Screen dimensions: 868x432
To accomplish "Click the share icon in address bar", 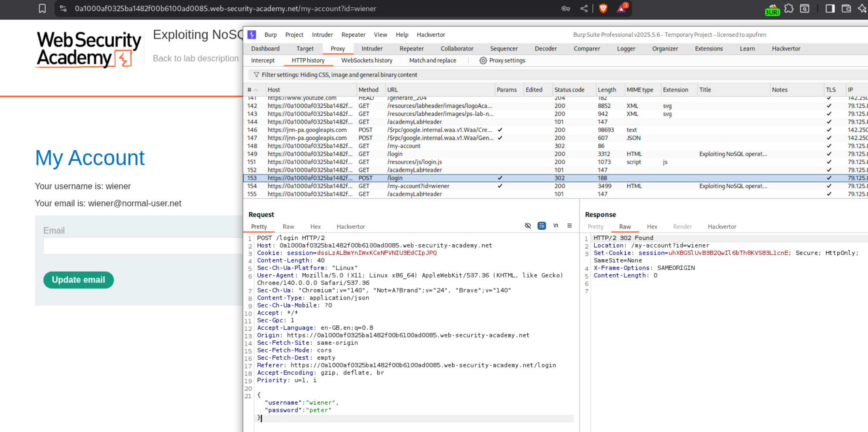I will pyautogui.click(x=584, y=9).
